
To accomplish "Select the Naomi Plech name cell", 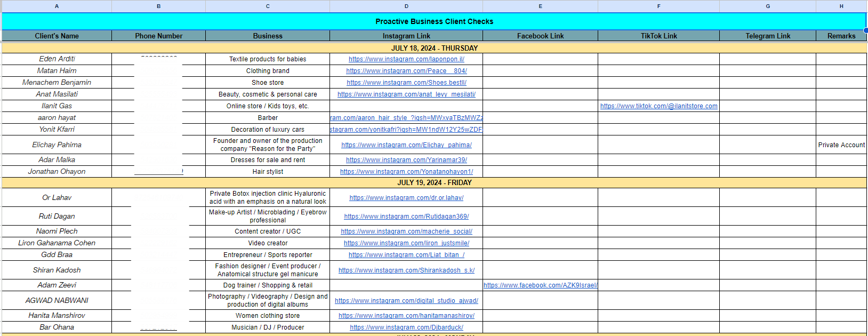I will click(x=57, y=231).
